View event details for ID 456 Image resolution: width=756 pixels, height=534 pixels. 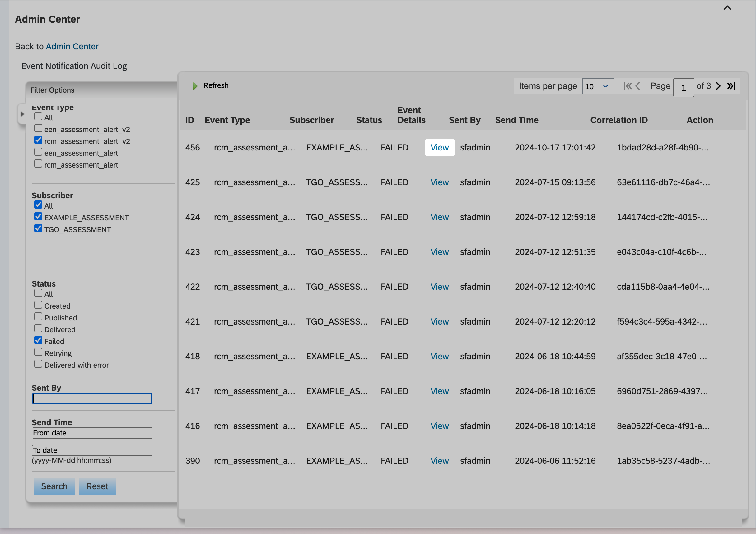[440, 147]
